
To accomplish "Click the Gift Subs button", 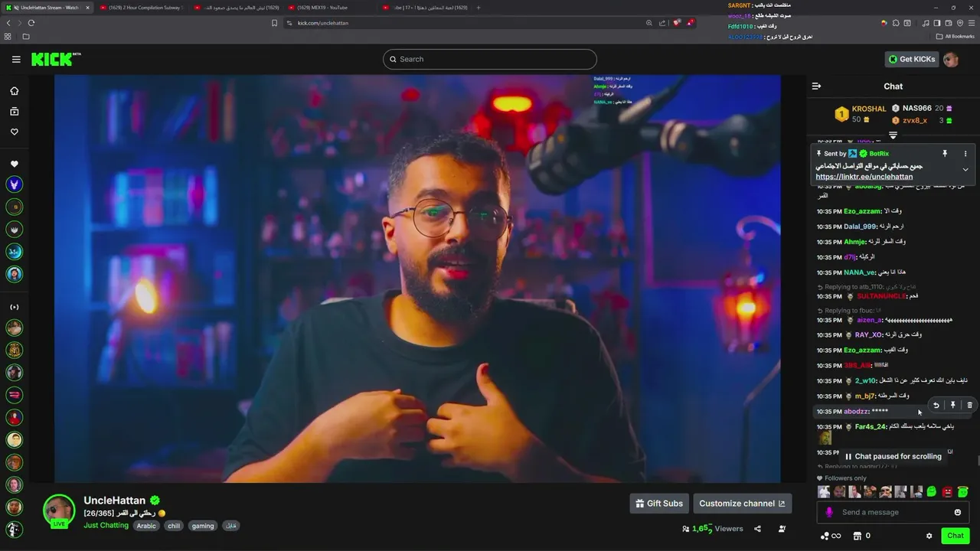I will coord(659,504).
